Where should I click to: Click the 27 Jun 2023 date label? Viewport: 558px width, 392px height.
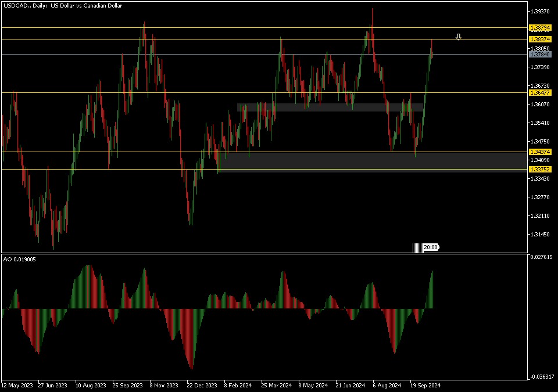(x=53, y=385)
